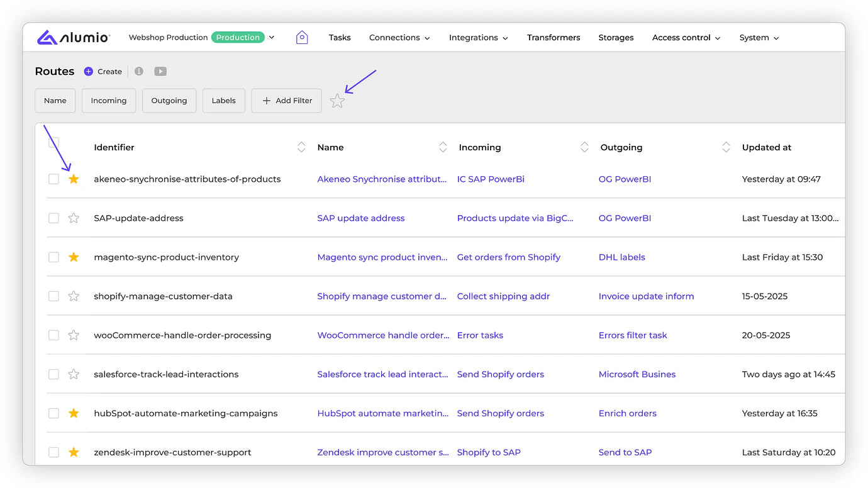This screenshot has width=868, height=488.
Task: Open the video tutorial icon beside Routes
Action: coord(160,72)
